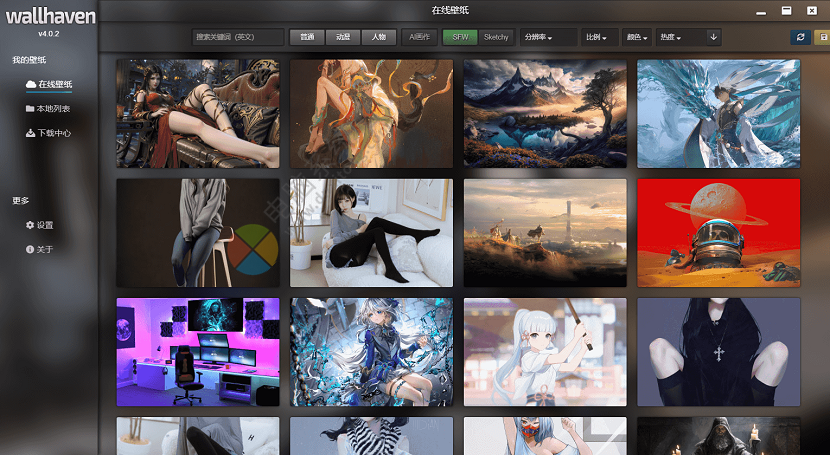Image resolution: width=830 pixels, height=455 pixels.
Task: Click the folder icon beside 本地列表
Action: (30, 108)
